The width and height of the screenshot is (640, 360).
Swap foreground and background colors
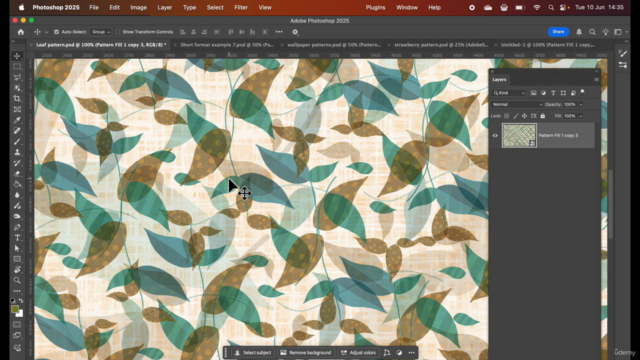[x=21, y=301]
